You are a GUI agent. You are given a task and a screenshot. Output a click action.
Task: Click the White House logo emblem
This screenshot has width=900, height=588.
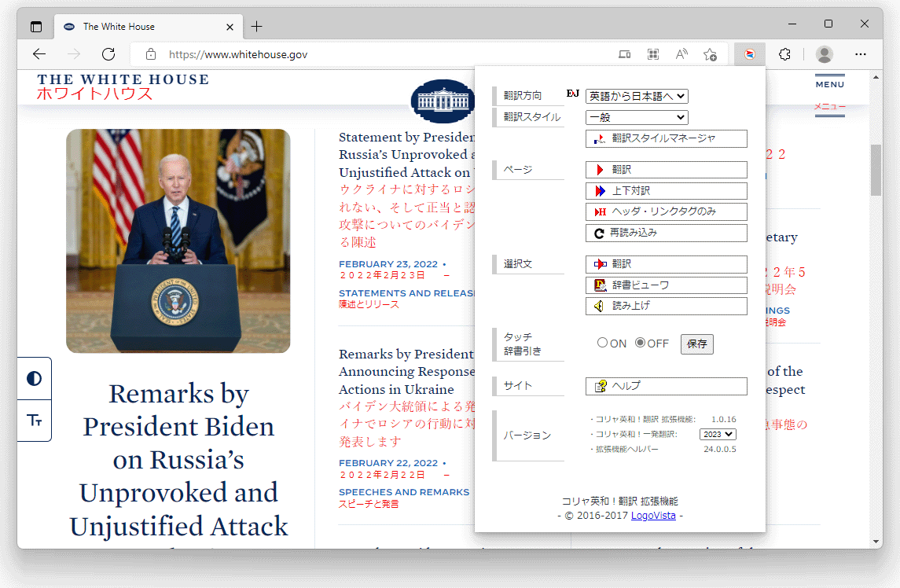(x=443, y=101)
